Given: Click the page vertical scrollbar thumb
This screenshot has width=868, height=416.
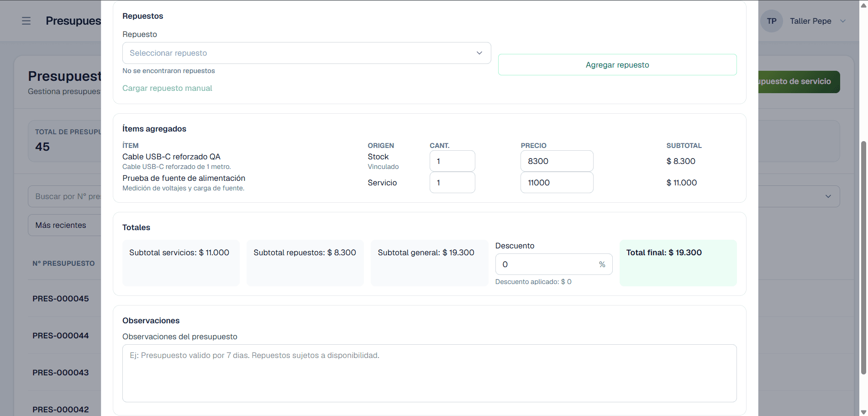Looking at the screenshot, I should pyautogui.click(x=863, y=258).
